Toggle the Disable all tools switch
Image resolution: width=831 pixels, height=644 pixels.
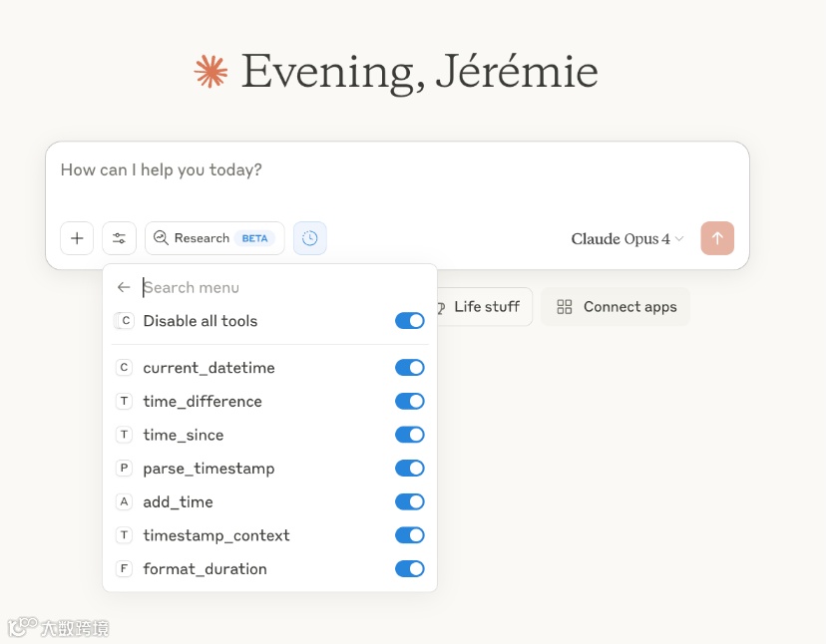(410, 320)
